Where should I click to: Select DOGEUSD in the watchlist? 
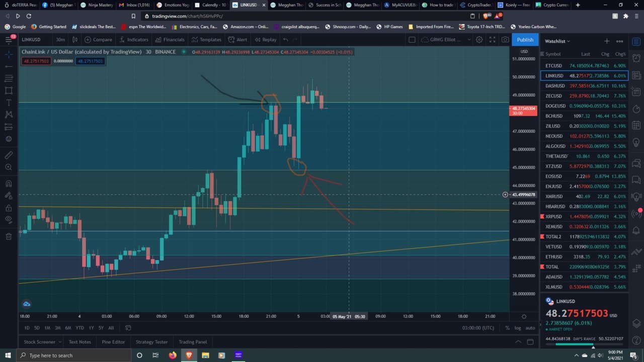(x=584, y=106)
